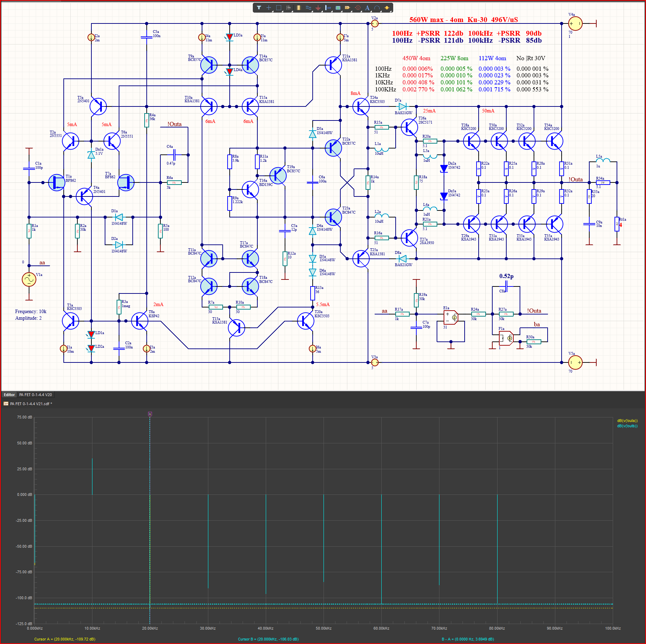
Task: Select the dB(v(!outb)) waveform legend entry
Action: point(627,426)
